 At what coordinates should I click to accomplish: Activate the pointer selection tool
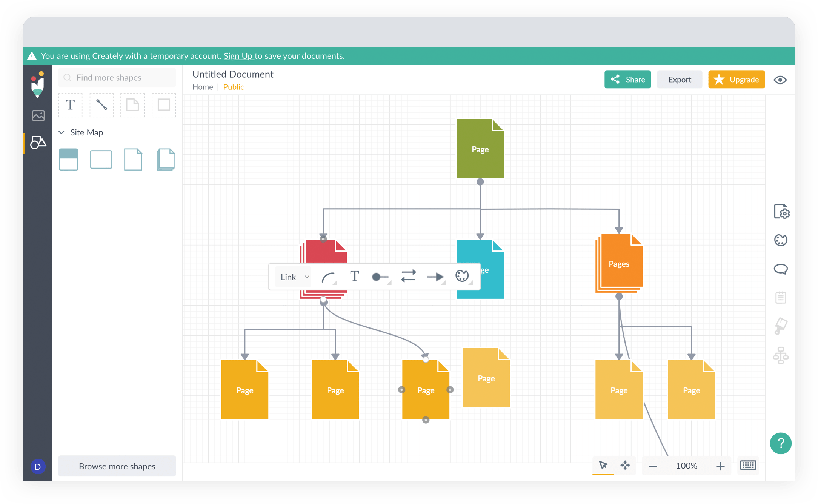[x=603, y=466]
